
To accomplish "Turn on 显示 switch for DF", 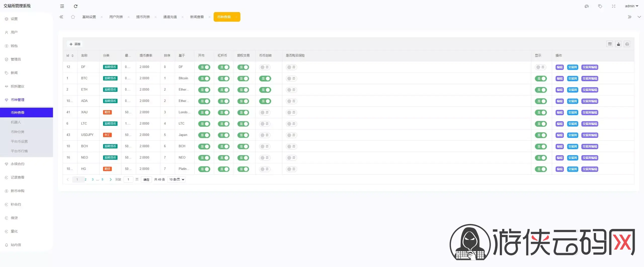I will tap(540, 67).
